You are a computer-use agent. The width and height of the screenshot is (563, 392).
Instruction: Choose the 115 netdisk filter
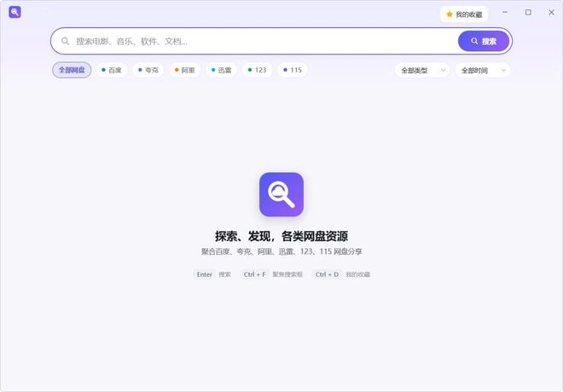coord(293,70)
